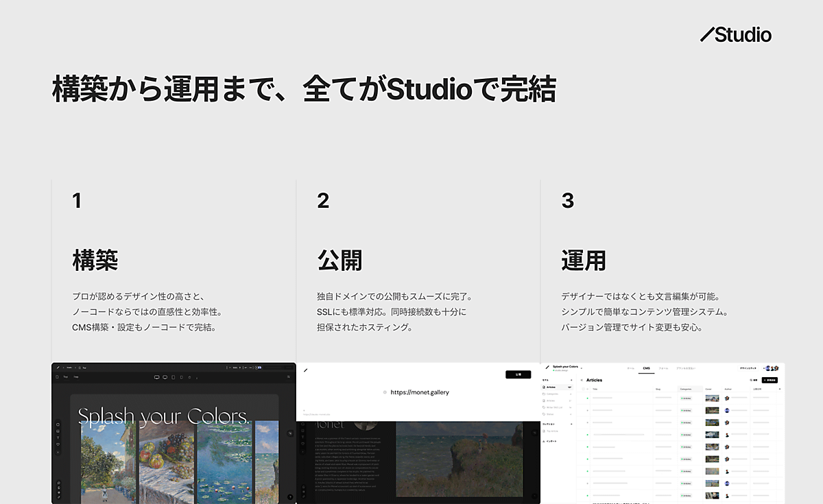Viewport: 823px width, 504px height.
Task: Open the zoom percentage dropdown in editor
Action: click(x=235, y=368)
